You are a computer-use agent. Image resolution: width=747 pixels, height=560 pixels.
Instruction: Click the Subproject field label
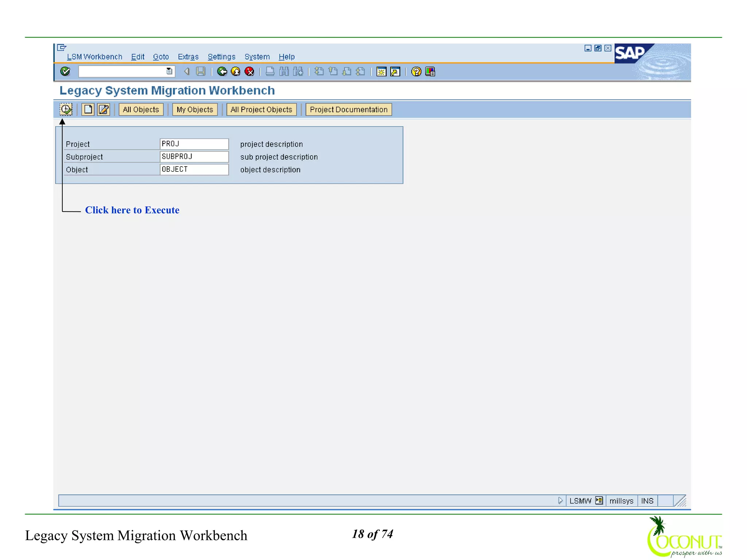pyautogui.click(x=84, y=157)
